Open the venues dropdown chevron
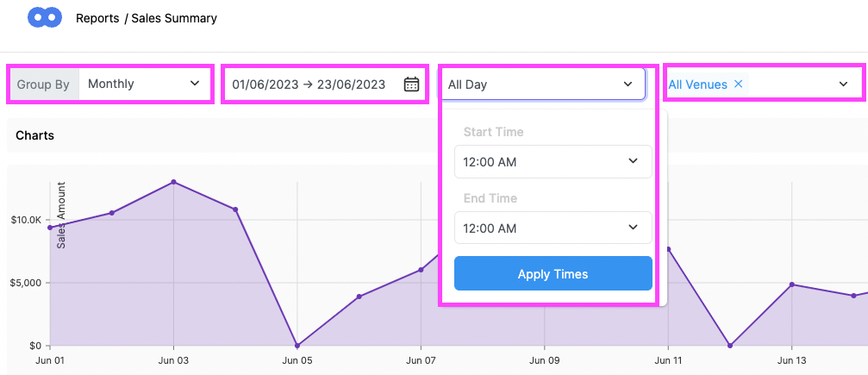The image size is (868, 375). tap(843, 84)
